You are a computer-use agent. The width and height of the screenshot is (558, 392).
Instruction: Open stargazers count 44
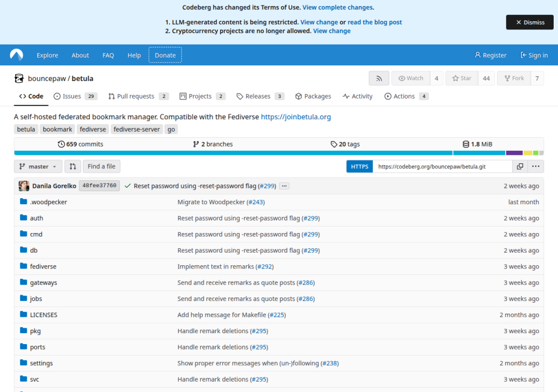486,78
